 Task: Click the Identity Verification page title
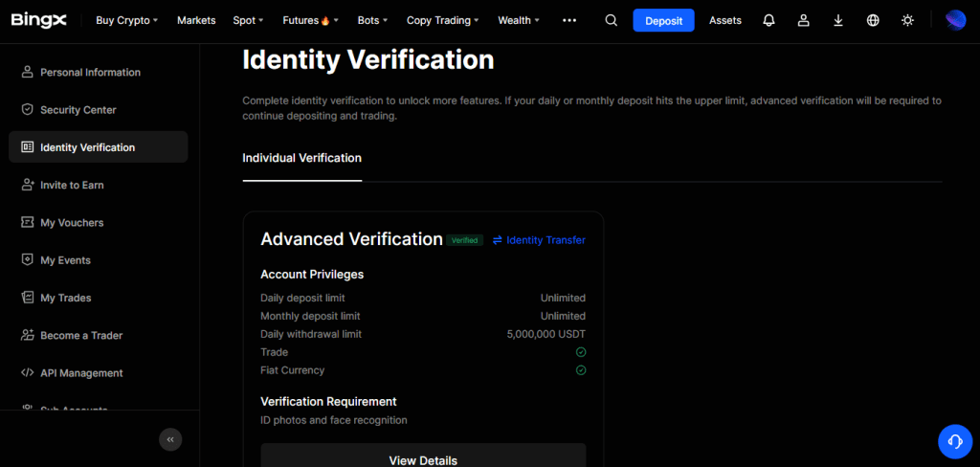click(368, 60)
